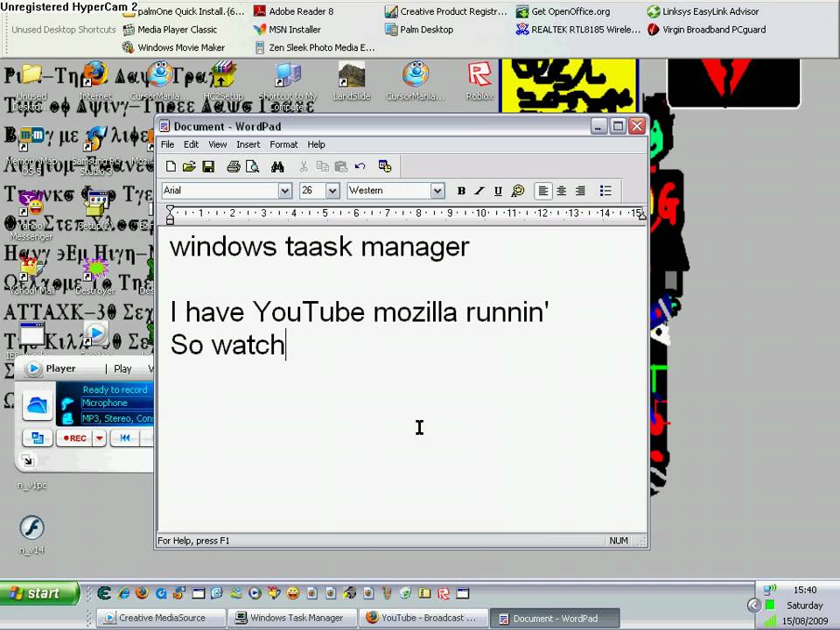
Task: Launch Firefox from Quick Launch bar
Action: pos(142,593)
